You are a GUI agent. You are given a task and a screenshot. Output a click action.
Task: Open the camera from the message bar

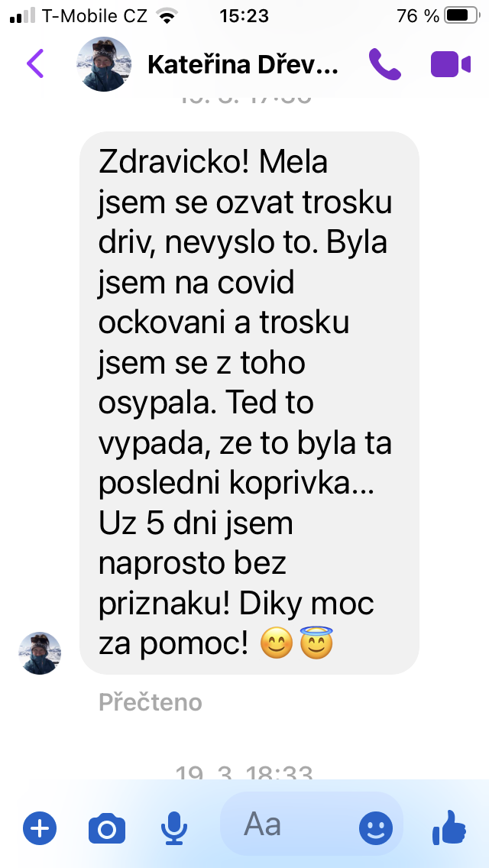(x=107, y=829)
